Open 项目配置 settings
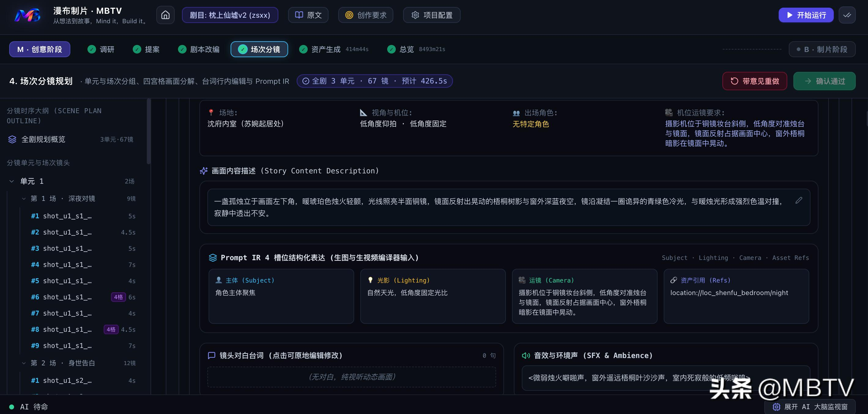Viewport: 868px width, 414px height. (432, 15)
